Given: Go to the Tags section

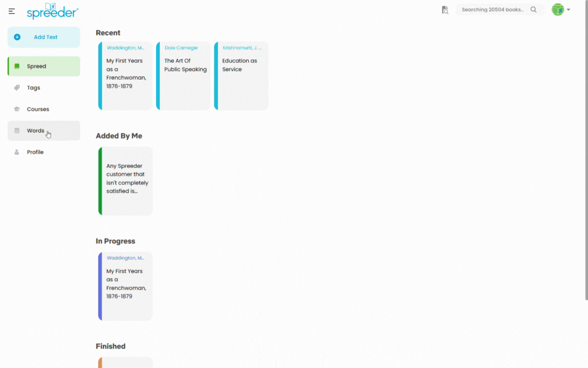Looking at the screenshot, I should pos(44,88).
